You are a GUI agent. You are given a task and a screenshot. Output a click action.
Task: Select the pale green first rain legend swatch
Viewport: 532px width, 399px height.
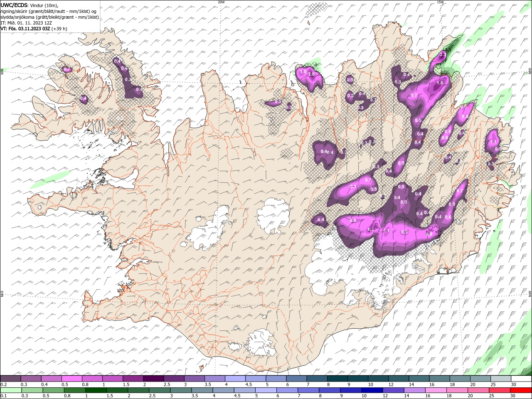pyautogui.click(x=11, y=390)
